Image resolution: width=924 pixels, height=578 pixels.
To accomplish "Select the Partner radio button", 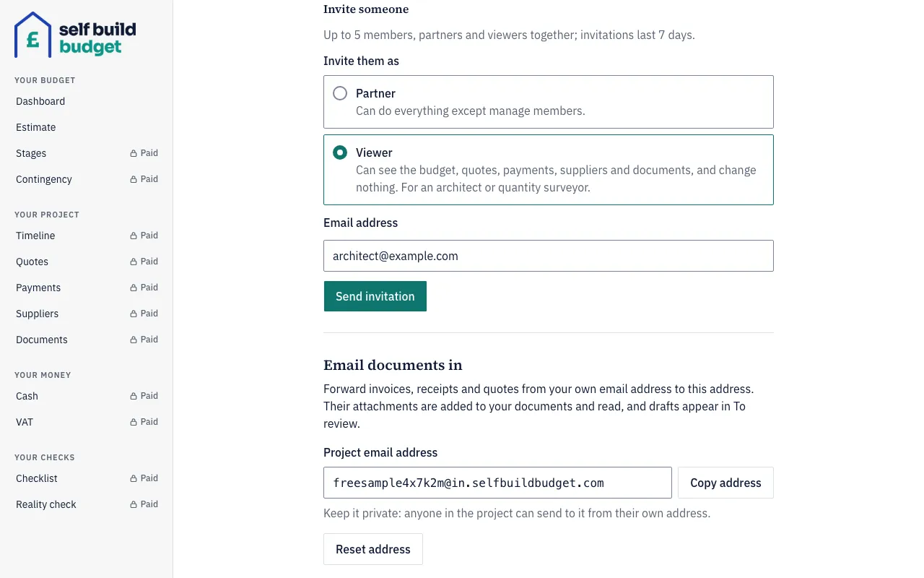I will (x=340, y=93).
